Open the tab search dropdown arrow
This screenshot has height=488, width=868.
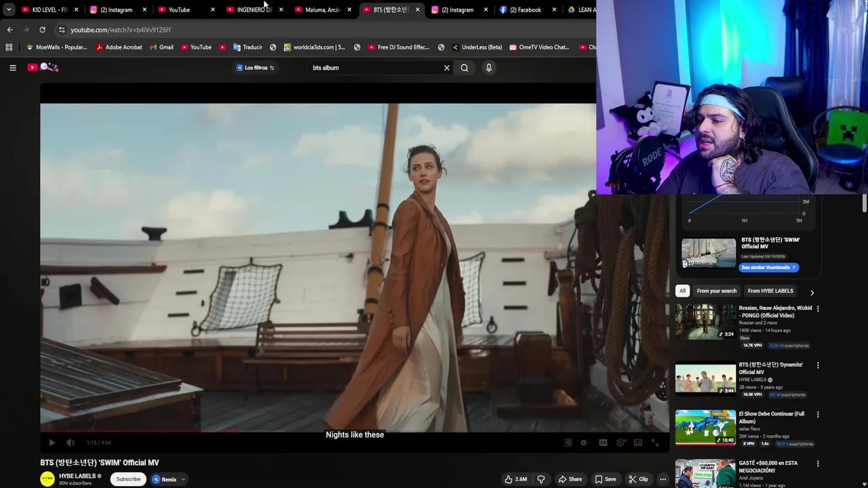point(8,9)
